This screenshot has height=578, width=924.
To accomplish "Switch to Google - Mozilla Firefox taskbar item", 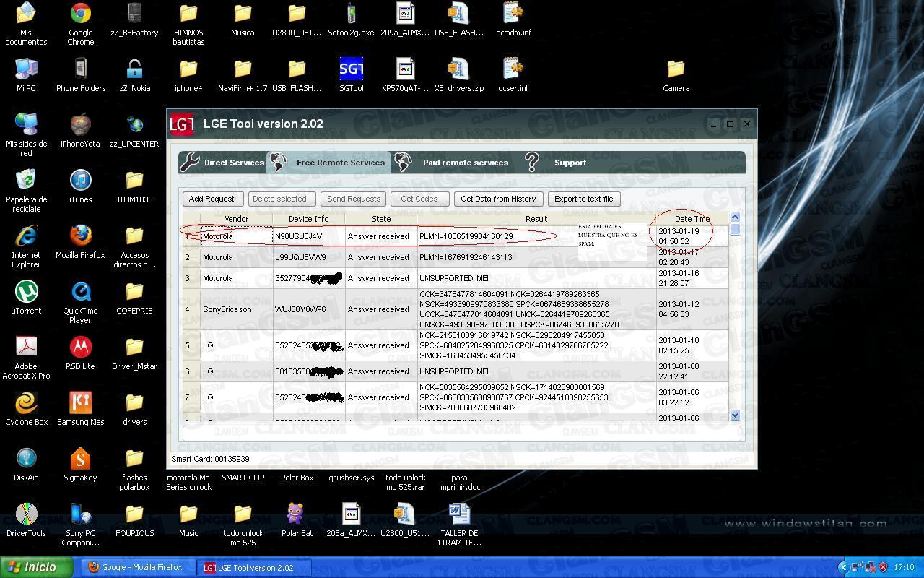I will point(137,567).
